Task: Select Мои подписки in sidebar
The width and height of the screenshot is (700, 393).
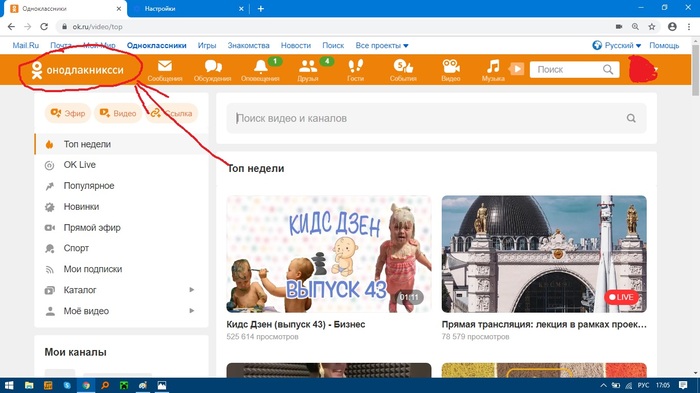Action: coord(121,269)
